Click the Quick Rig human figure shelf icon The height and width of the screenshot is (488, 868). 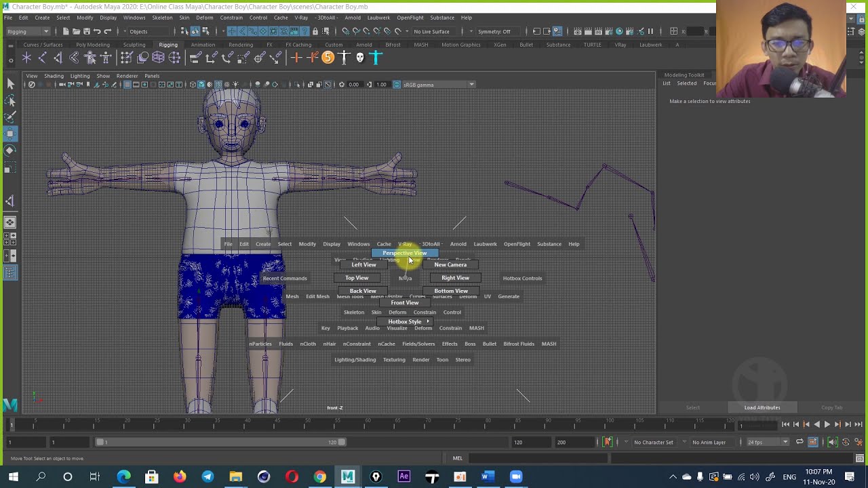click(x=90, y=58)
